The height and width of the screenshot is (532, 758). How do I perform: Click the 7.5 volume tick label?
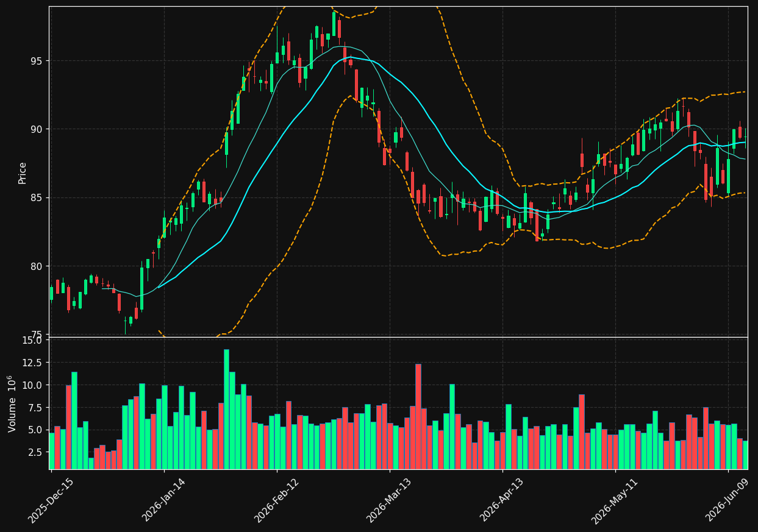[34, 408]
